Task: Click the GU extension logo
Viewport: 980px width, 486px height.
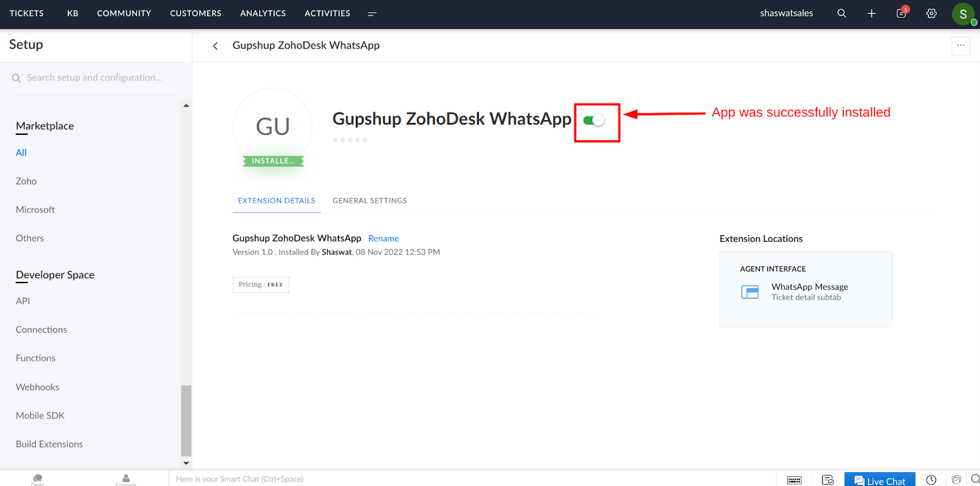Action: 273,127
